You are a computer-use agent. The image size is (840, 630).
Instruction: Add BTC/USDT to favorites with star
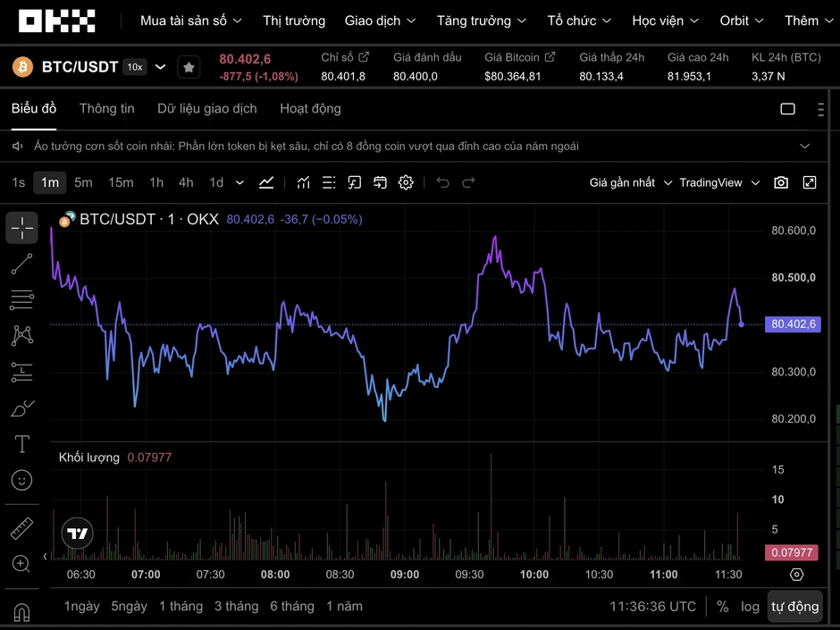[x=189, y=68]
